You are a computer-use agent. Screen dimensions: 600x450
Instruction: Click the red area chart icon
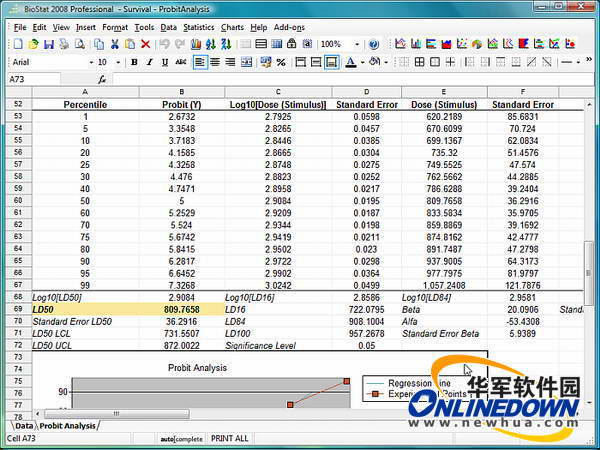point(446,44)
